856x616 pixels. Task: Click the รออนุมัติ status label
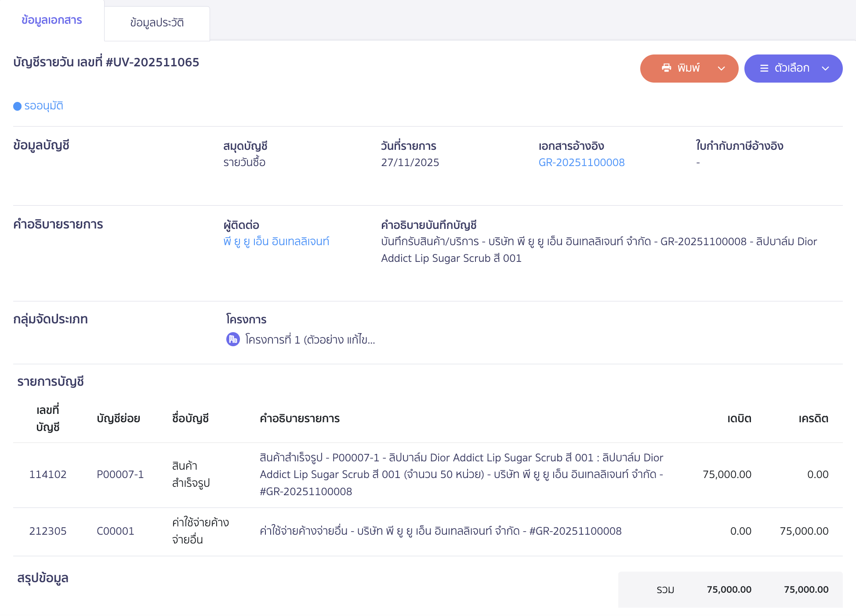click(x=44, y=106)
